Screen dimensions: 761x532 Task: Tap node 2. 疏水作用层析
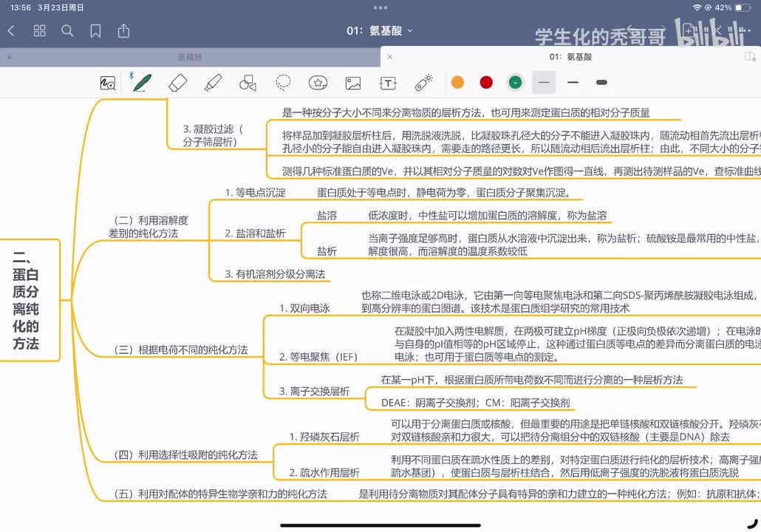pyautogui.click(x=324, y=473)
